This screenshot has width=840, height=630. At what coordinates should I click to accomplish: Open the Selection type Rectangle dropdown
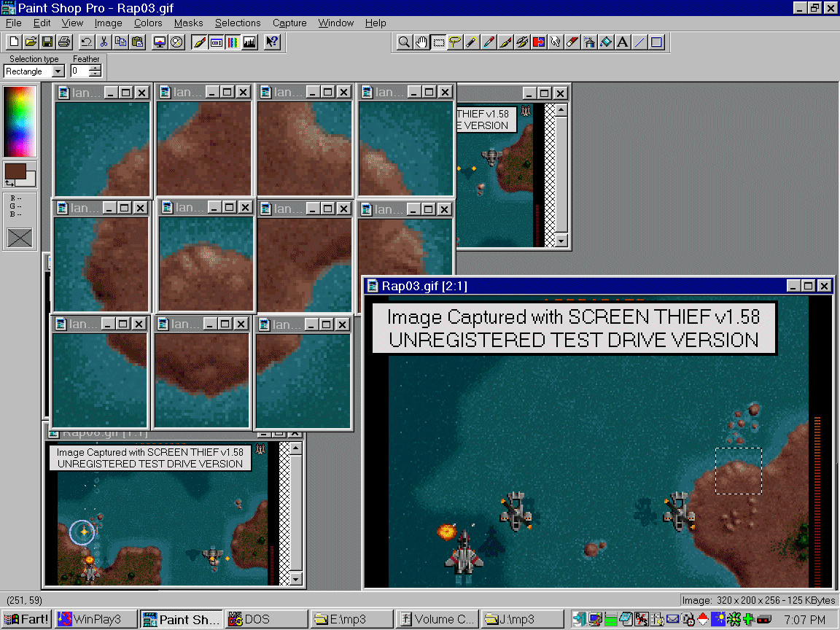[58, 71]
